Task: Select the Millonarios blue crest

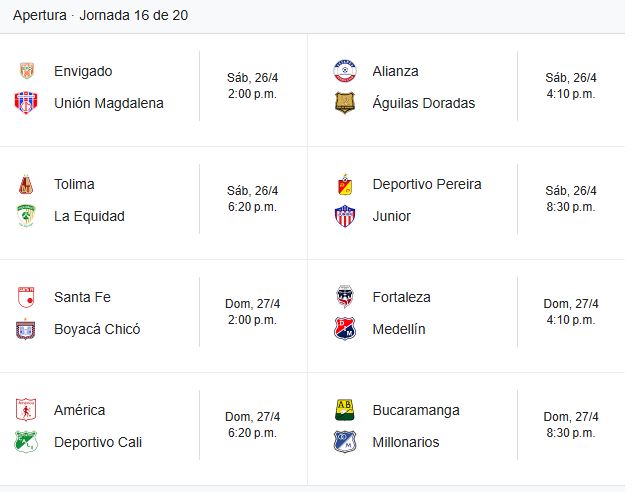Action: pyautogui.click(x=345, y=442)
